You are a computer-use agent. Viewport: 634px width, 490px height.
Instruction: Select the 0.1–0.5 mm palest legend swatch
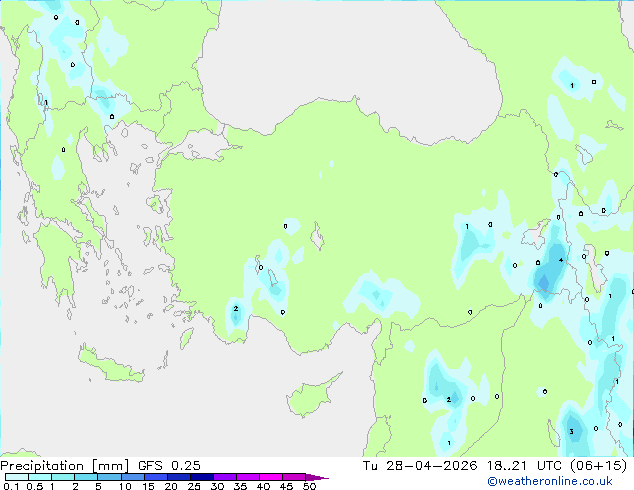[x=17, y=477]
